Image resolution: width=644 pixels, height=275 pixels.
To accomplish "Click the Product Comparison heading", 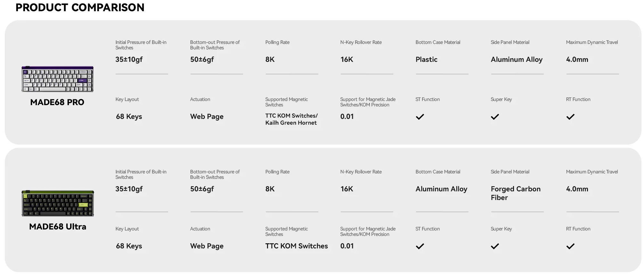I will click(80, 7).
